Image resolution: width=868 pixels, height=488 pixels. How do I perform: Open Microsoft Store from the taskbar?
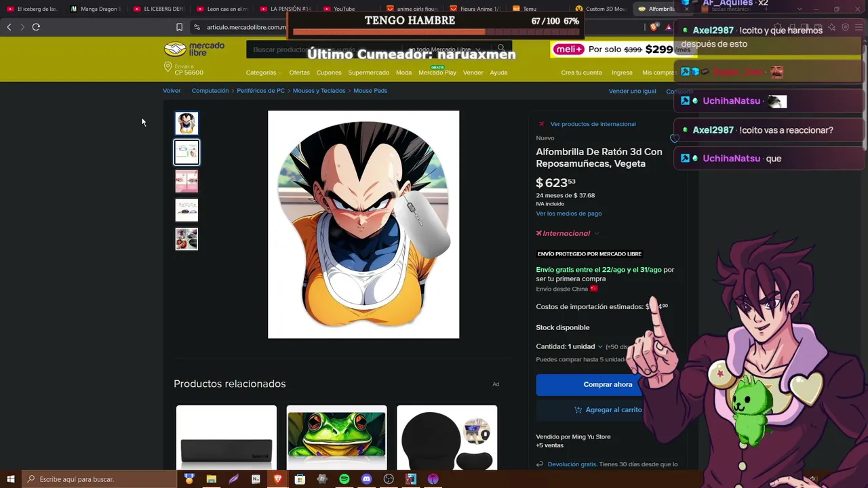tap(300, 479)
